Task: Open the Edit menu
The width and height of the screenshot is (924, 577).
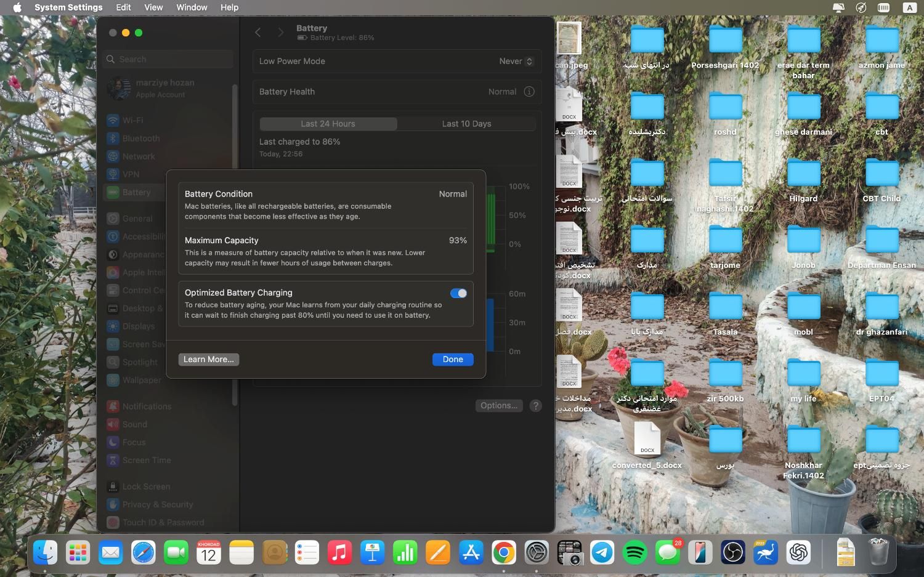Action: 123,7
